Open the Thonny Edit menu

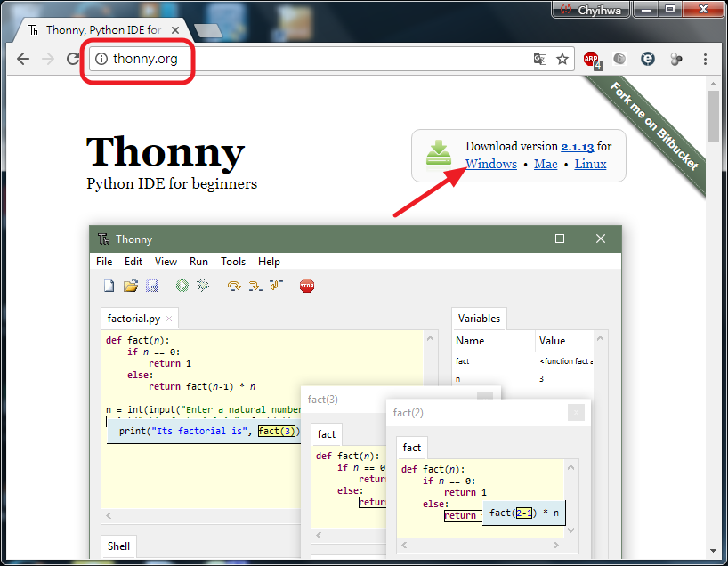tap(133, 262)
